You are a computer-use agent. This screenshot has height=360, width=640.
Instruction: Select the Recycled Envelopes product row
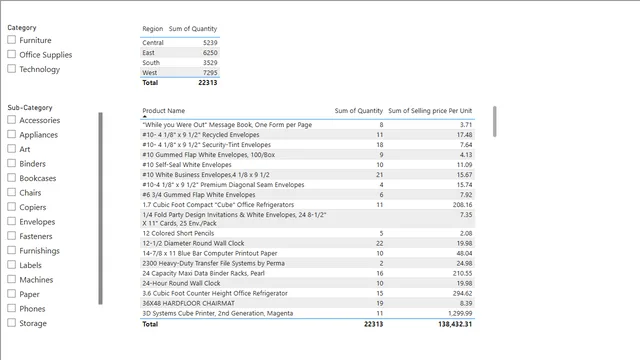307,135
